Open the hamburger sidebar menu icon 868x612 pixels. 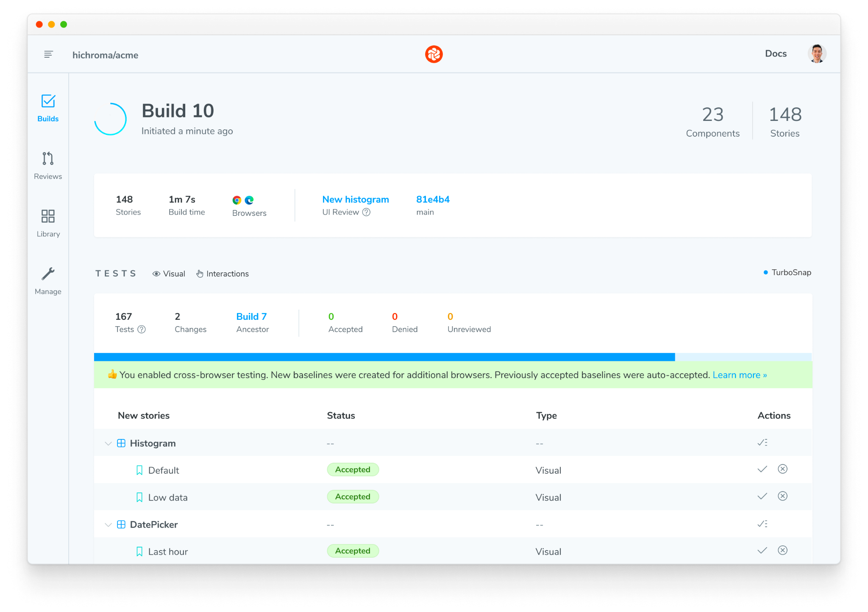48,54
